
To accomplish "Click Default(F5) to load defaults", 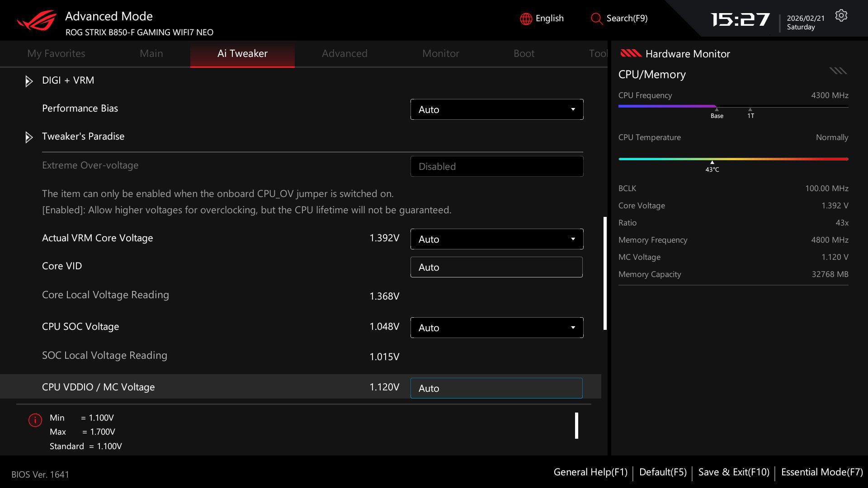I will pyautogui.click(x=663, y=472).
